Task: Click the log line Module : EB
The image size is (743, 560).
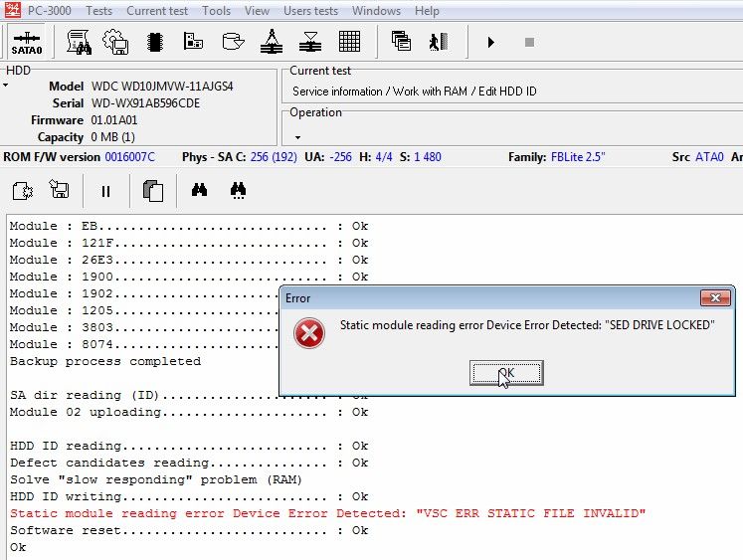Action: (189, 226)
